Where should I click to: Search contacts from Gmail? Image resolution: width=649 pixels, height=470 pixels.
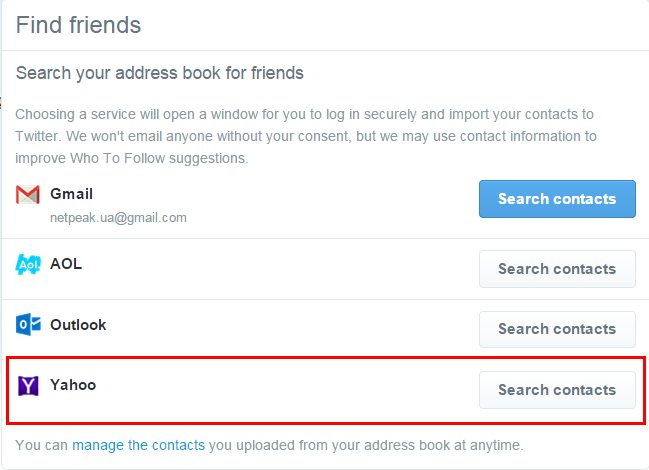[x=557, y=199]
